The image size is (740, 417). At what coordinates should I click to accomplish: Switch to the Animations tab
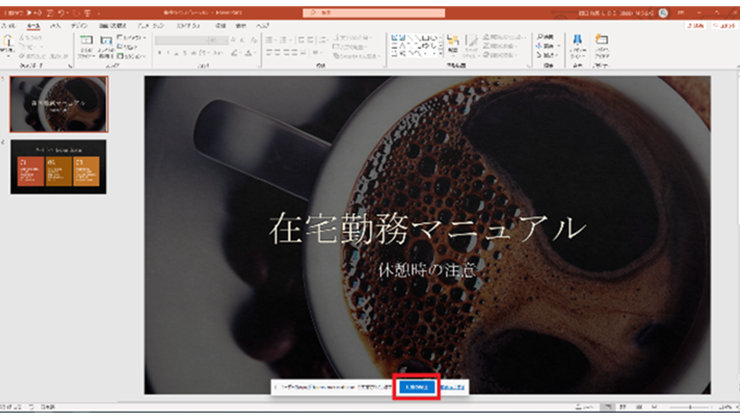(x=151, y=25)
